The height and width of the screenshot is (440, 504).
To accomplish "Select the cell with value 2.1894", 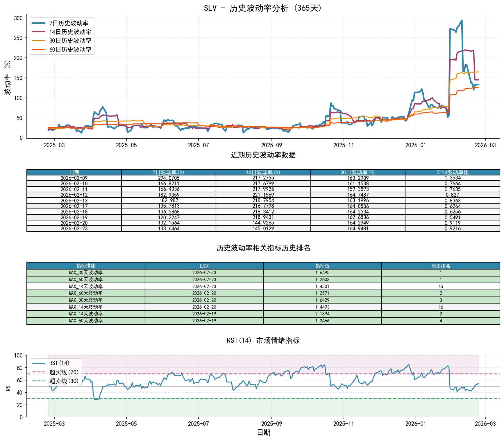I will coord(322,314).
